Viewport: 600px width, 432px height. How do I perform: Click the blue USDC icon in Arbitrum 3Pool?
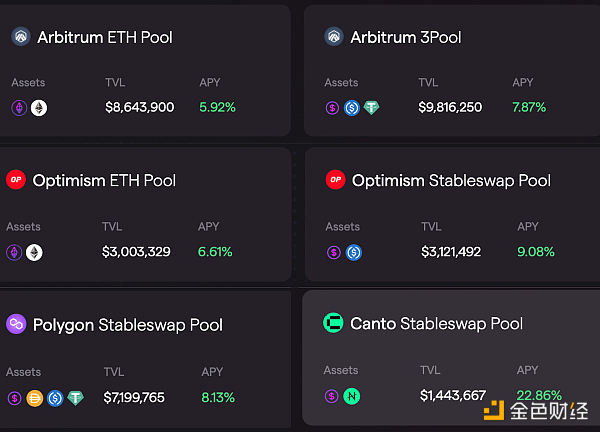pyautogui.click(x=352, y=108)
